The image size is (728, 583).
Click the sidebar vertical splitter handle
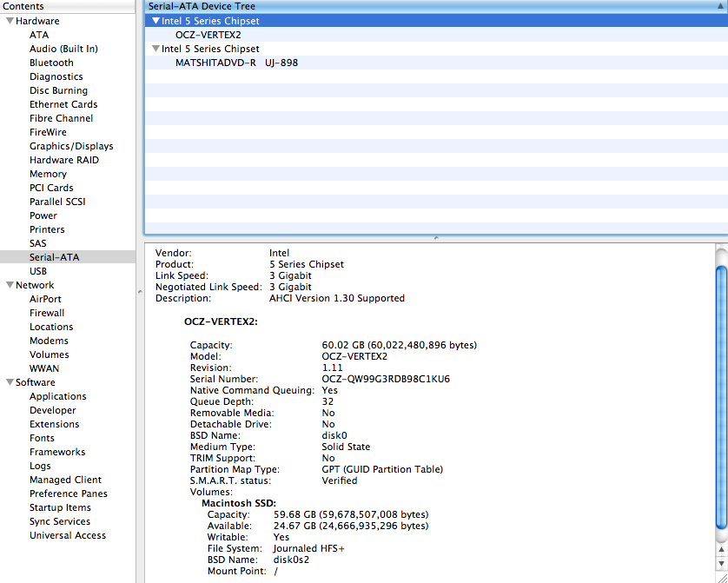coord(140,292)
